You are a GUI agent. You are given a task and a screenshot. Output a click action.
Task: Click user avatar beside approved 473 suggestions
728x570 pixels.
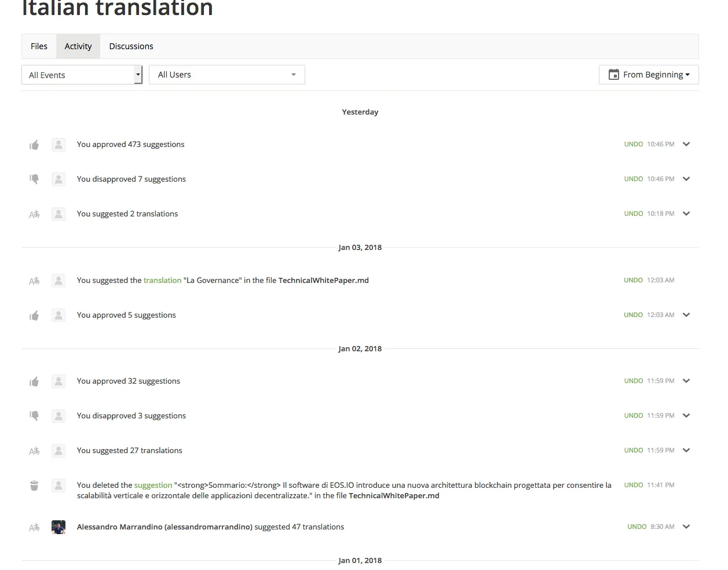(x=58, y=145)
